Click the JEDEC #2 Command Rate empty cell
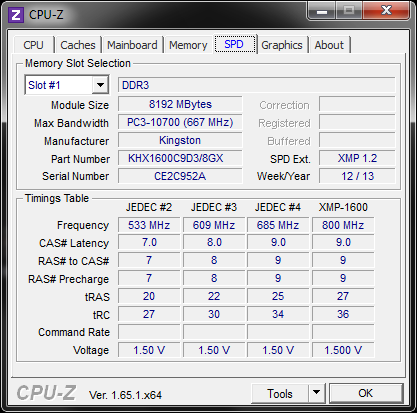 click(149, 332)
